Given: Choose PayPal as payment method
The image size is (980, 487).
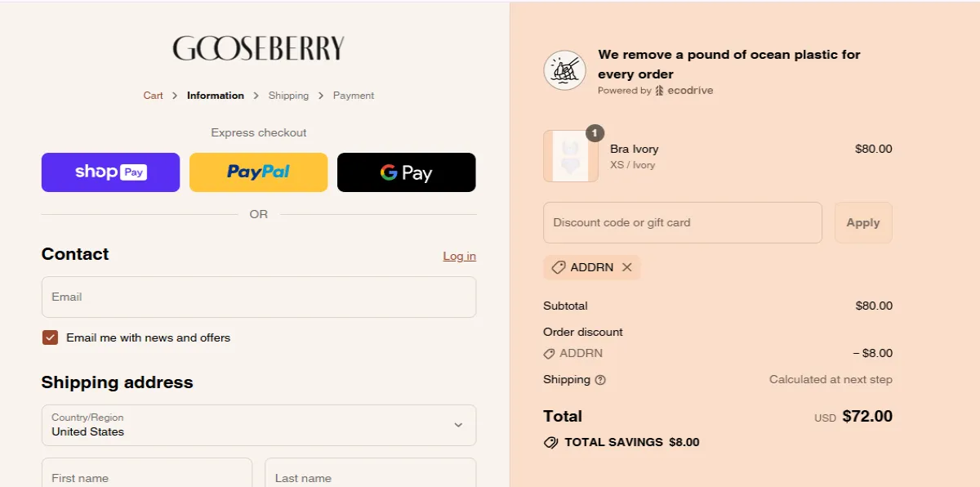Looking at the screenshot, I should coord(258,172).
